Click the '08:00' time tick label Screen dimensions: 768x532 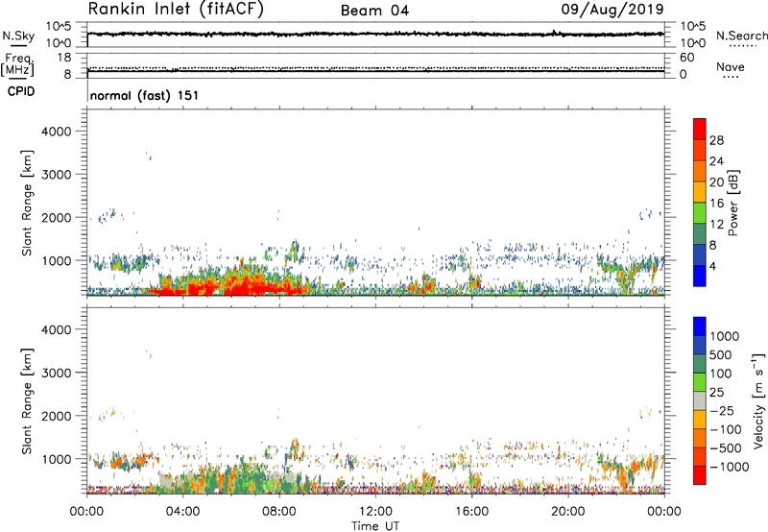point(279,512)
